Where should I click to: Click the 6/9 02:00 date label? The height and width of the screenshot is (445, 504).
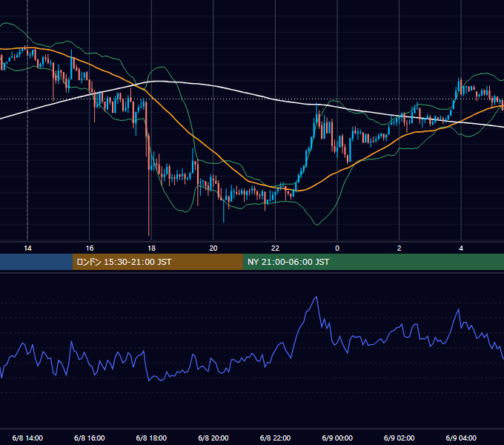[399, 438]
